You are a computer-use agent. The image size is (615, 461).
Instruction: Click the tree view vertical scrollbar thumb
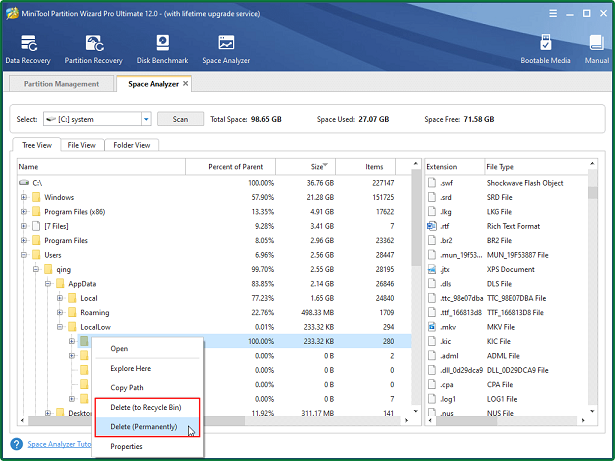click(416, 217)
